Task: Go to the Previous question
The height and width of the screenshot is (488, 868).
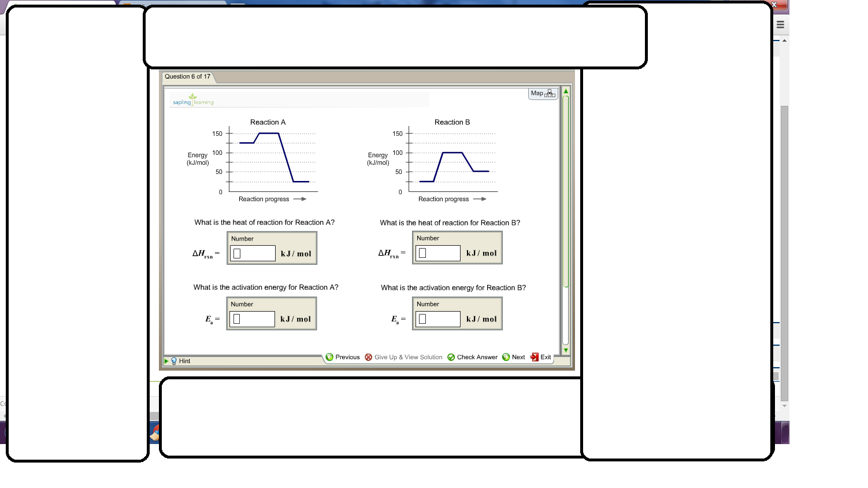Action: point(343,357)
